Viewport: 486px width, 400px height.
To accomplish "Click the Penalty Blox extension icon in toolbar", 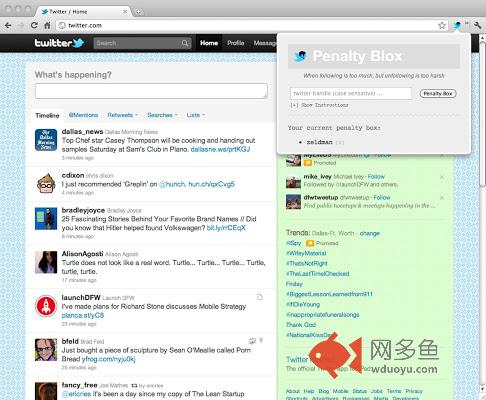I will (457, 25).
